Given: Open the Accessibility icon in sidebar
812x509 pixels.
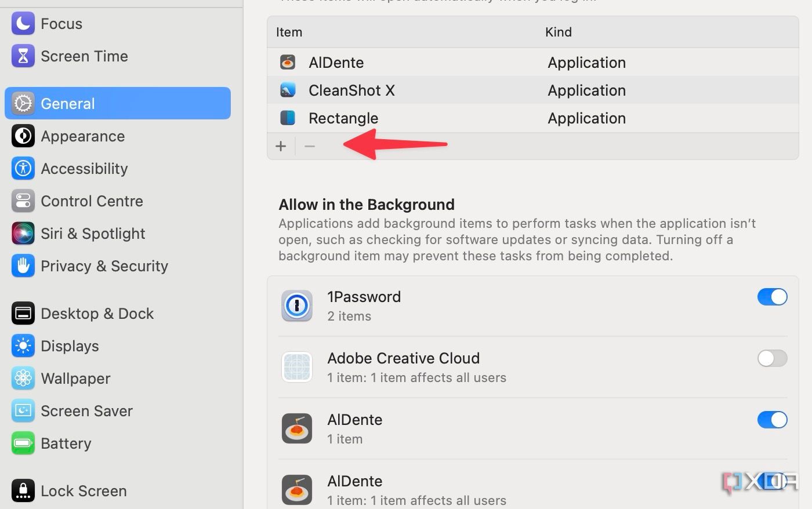Looking at the screenshot, I should point(23,169).
